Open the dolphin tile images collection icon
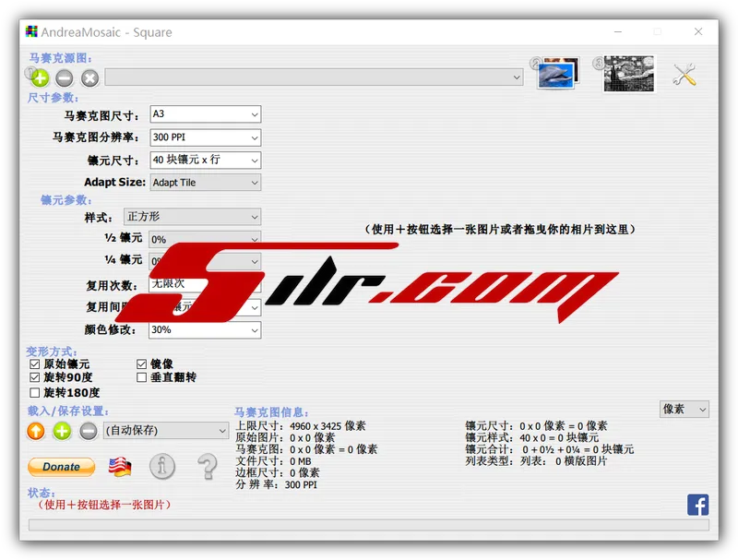738x560 pixels. click(x=558, y=74)
